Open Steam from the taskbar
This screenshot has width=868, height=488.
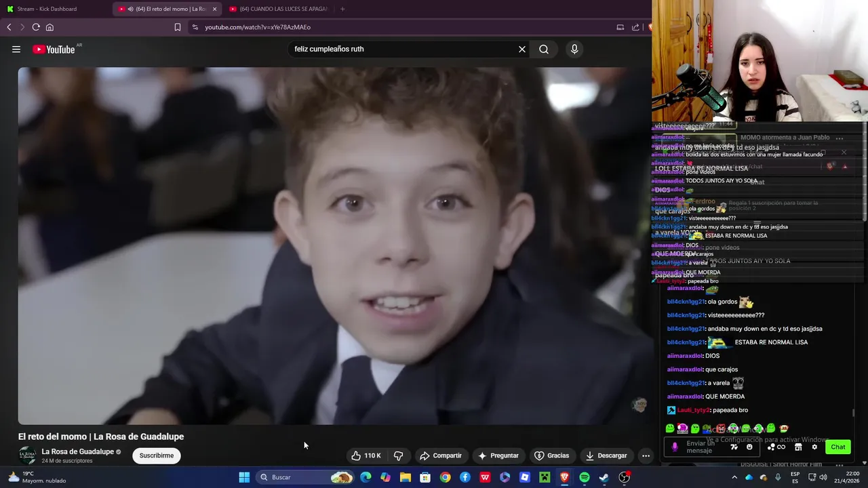tap(604, 477)
